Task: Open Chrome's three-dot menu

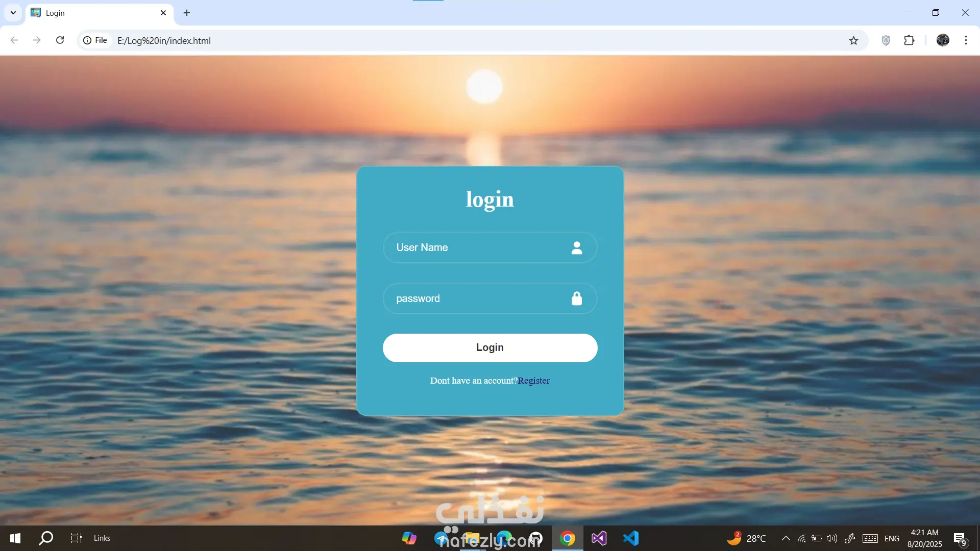Action: click(x=966, y=40)
